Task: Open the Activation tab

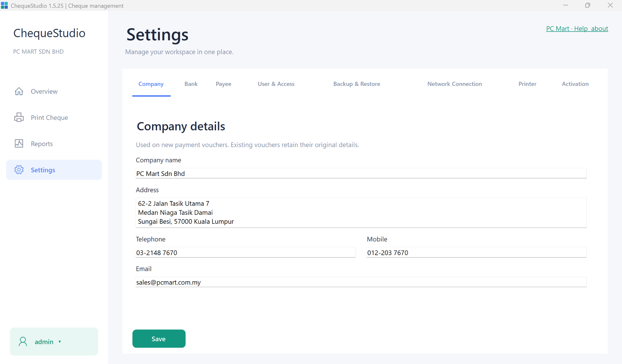Action: (x=575, y=84)
